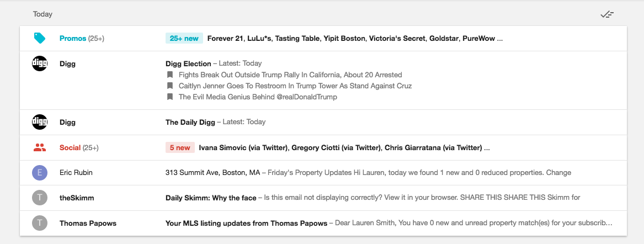644x244 pixels.
Task: Click the 5 new social badge
Action: [180, 147]
